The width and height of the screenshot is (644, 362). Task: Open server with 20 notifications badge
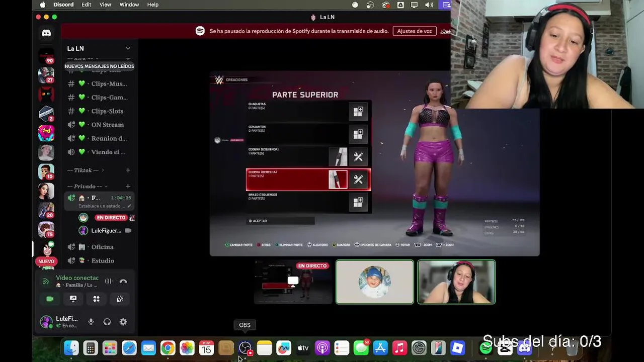46,210
